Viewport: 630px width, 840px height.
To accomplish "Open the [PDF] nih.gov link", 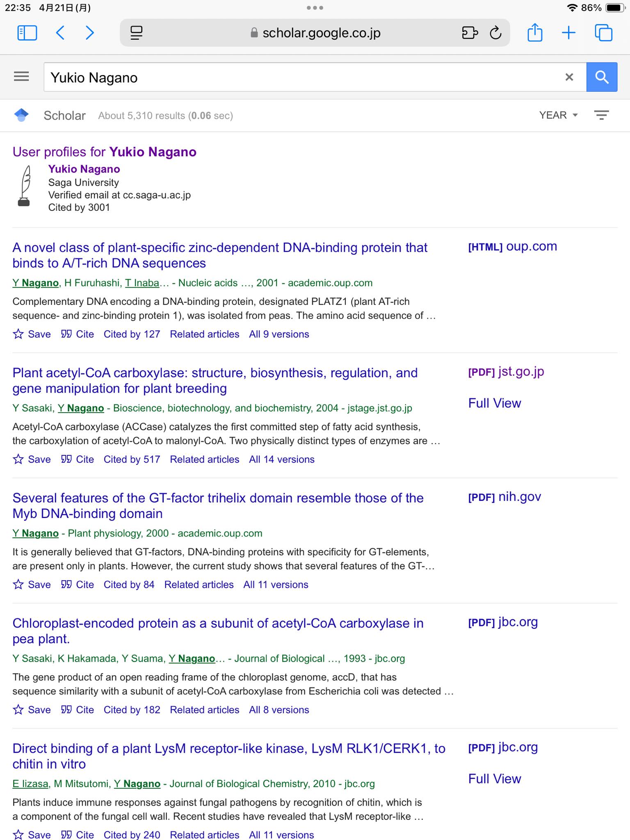I will [504, 497].
